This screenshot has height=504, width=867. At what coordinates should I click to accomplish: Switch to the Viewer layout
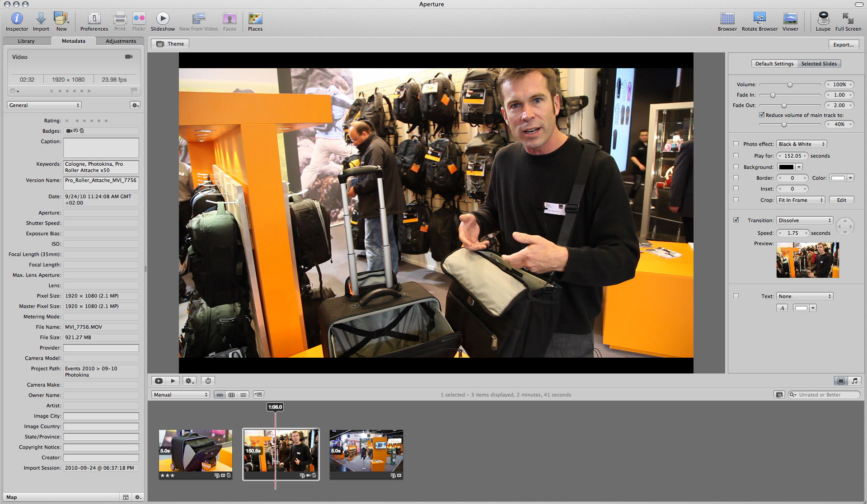(x=790, y=19)
